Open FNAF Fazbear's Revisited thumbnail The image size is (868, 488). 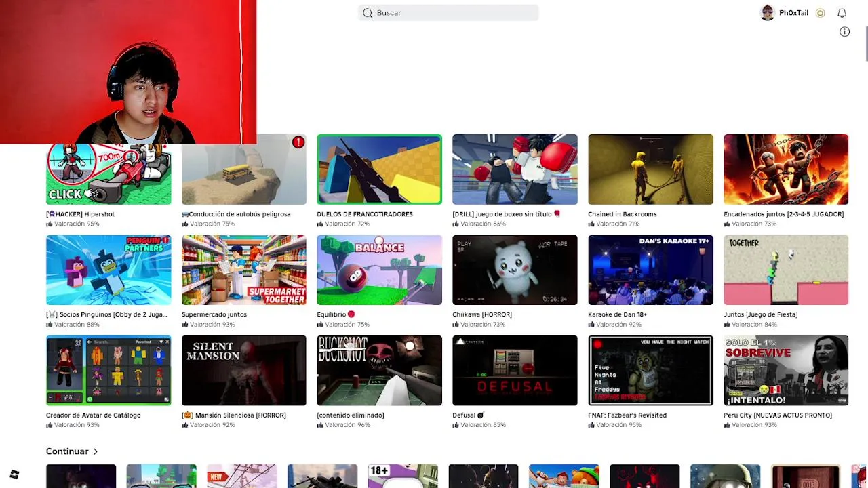tap(650, 370)
